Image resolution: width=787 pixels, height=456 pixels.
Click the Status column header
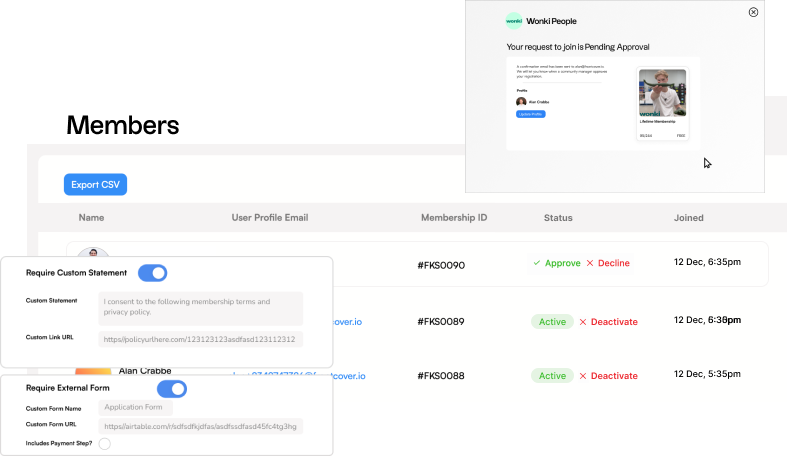click(x=558, y=217)
